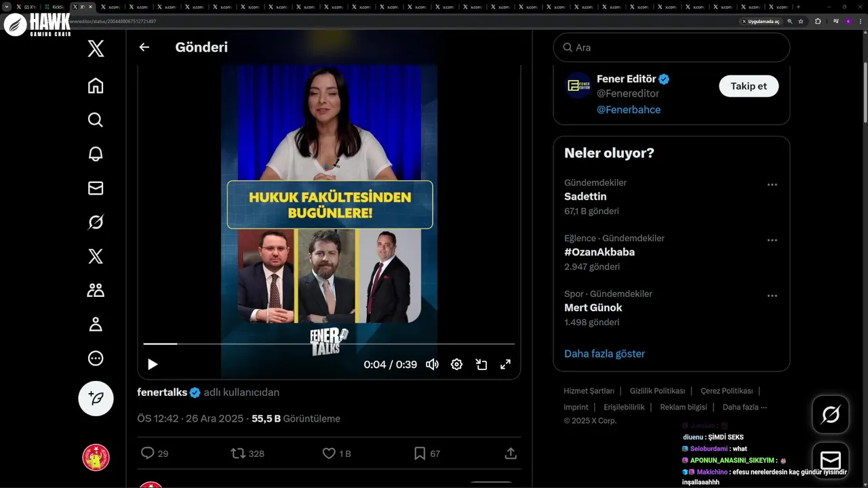Viewport: 868px width, 488px height.
Task: Enable picture-in-picture for video
Action: (481, 365)
